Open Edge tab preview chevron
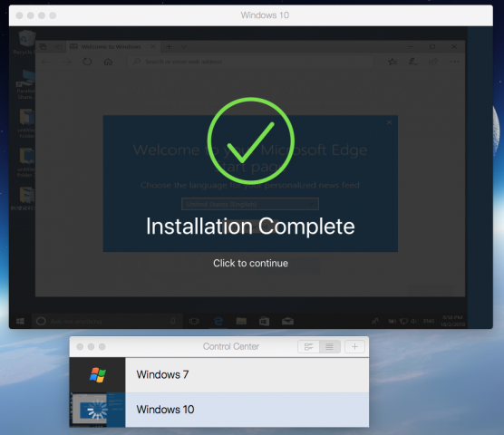Screen dimensions: 504x435 184,47
